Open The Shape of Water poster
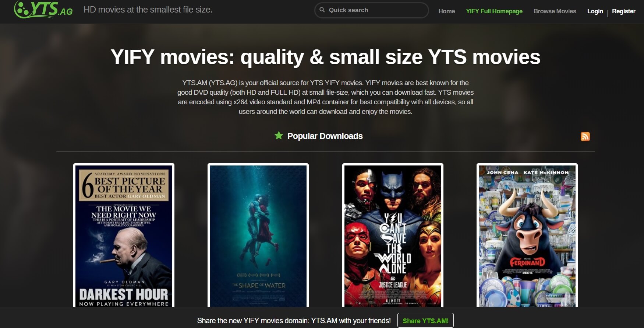Screen dimensions: 644x328 [258, 235]
